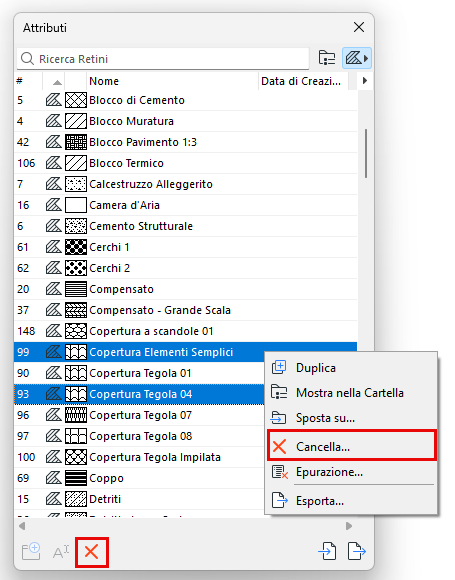Open the fill attribute type dropdown

pyautogui.click(x=357, y=58)
